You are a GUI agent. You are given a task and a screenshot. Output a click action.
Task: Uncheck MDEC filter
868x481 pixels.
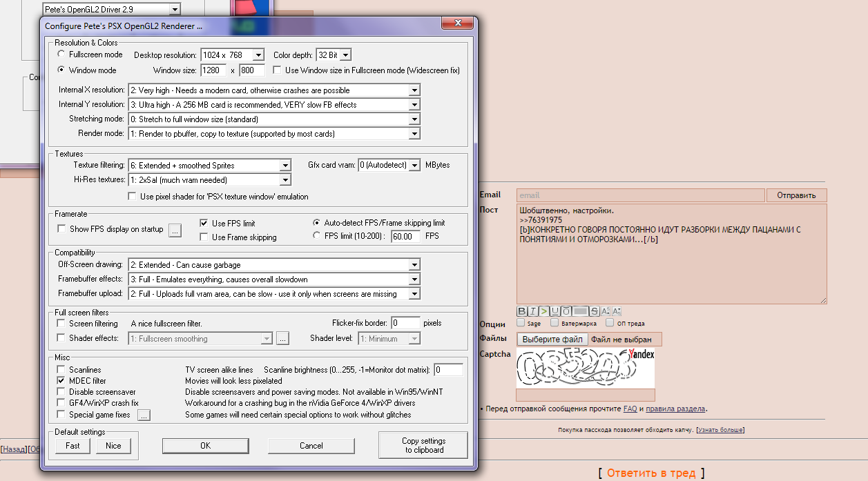click(x=61, y=381)
